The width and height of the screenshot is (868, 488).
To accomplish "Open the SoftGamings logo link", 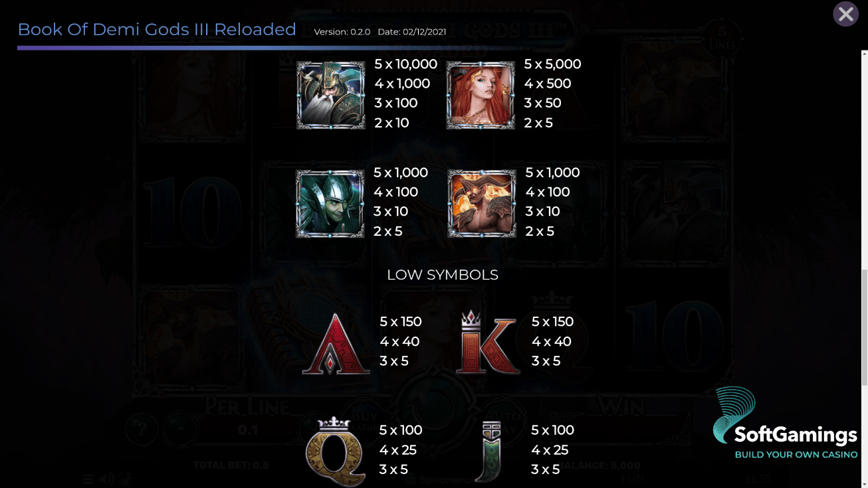I will [785, 424].
